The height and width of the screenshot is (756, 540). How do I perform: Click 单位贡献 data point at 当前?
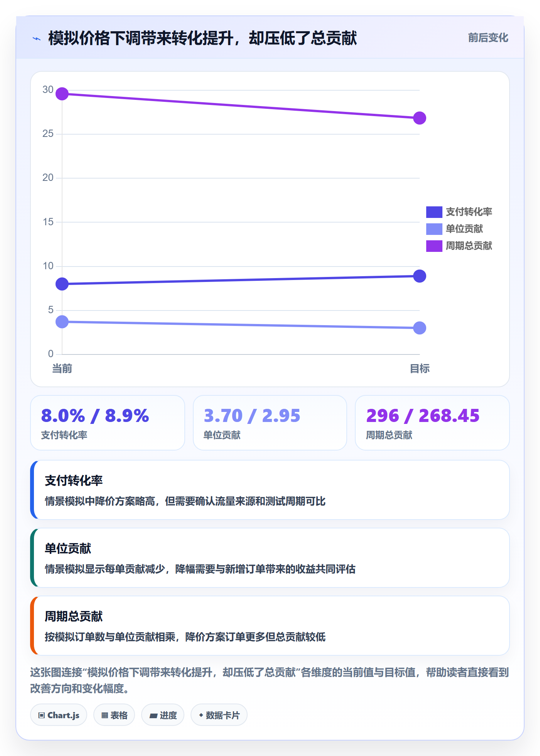tap(62, 322)
